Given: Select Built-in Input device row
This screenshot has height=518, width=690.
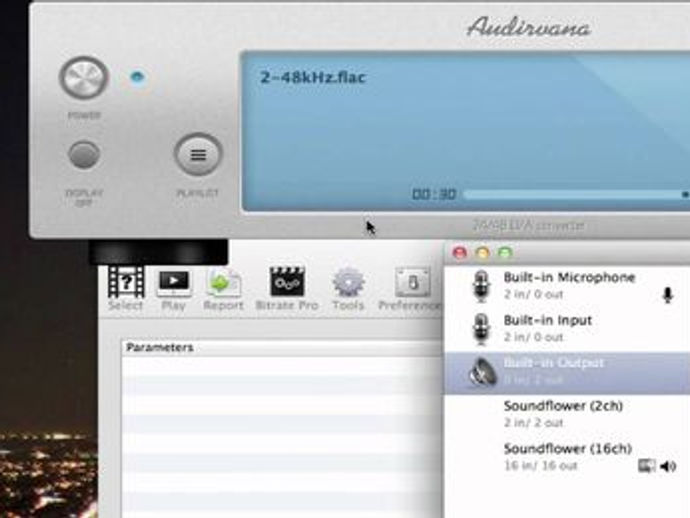Looking at the screenshot, I should click(567, 330).
